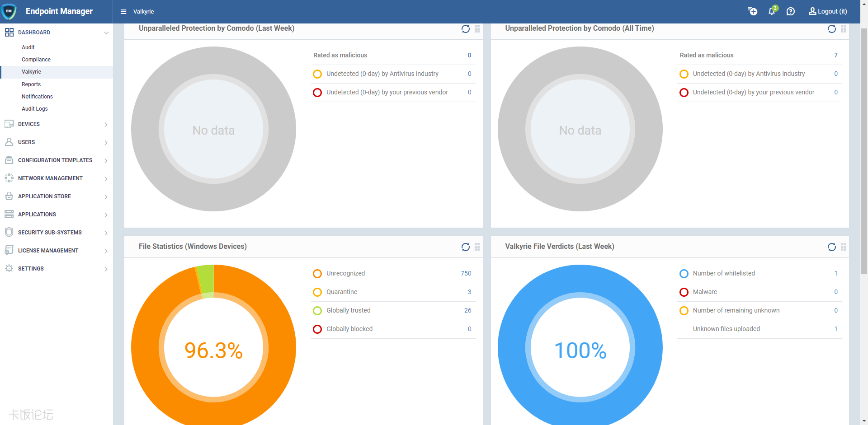
Task: Expand the Devices section chevron
Action: [106, 125]
